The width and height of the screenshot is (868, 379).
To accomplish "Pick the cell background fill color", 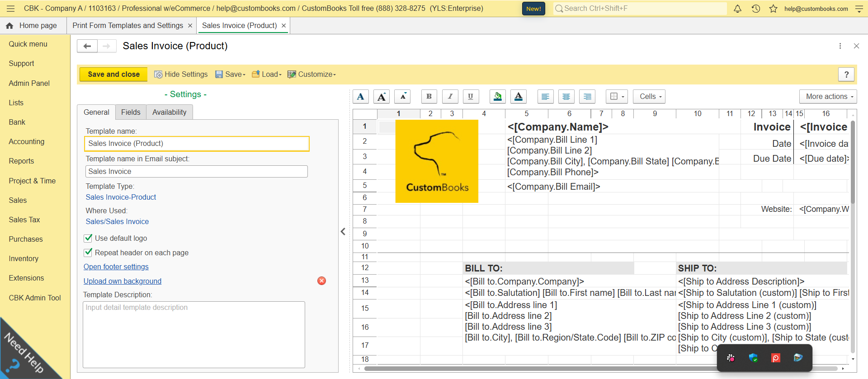I will click(497, 96).
